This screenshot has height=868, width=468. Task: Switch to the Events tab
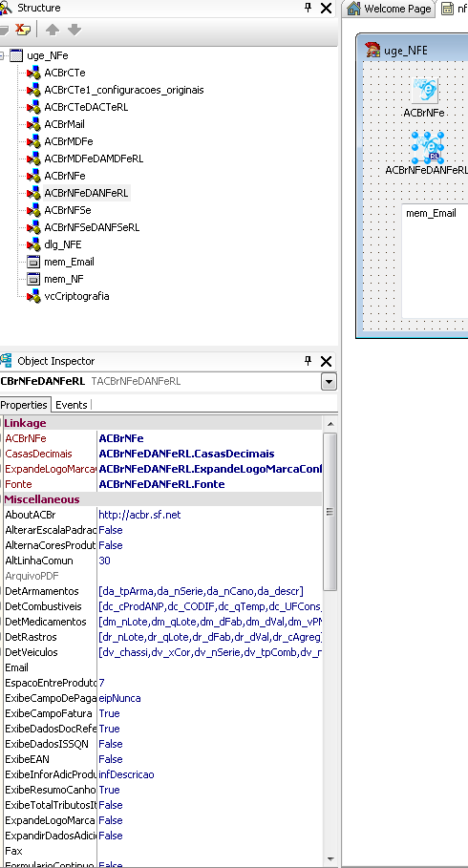point(71,405)
